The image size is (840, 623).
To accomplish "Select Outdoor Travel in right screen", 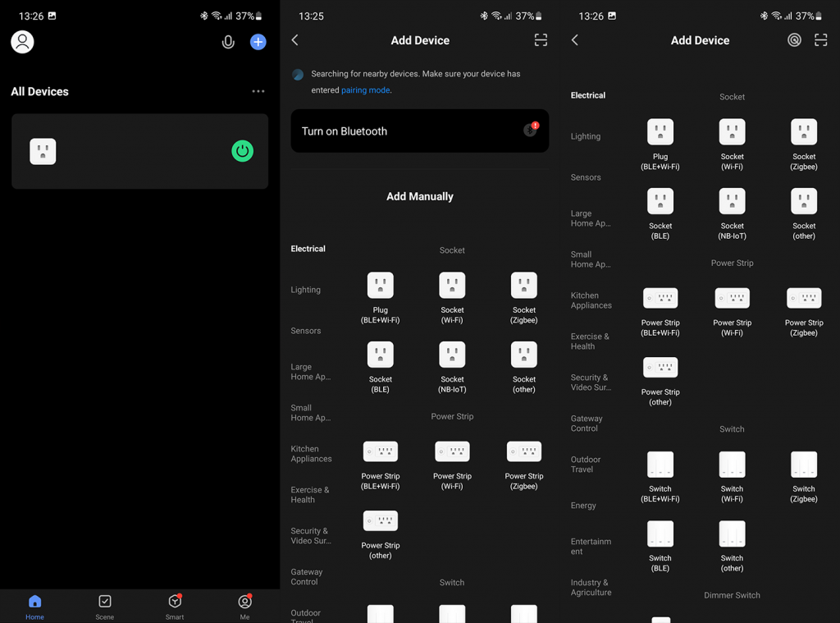I will [586, 465].
